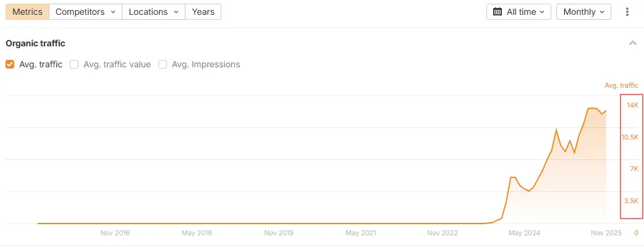The height and width of the screenshot is (247, 644).
Task: Enable the Avg. traffic value checkbox
Action: click(x=74, y=64)
